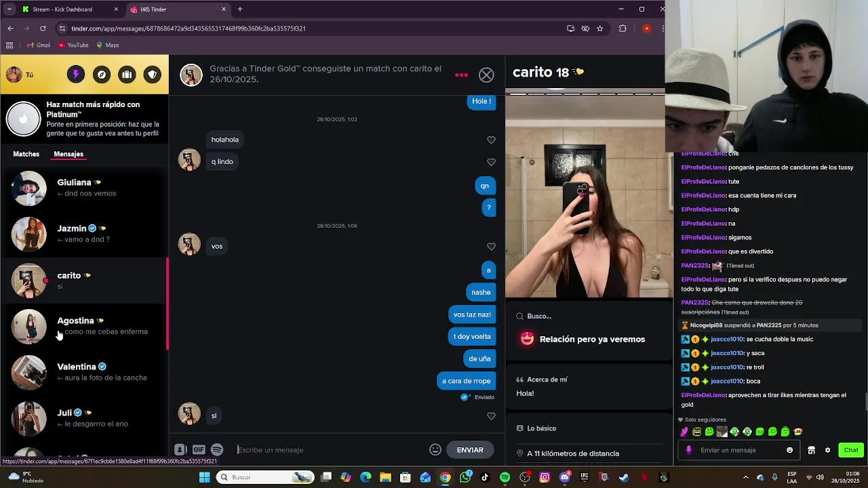The image size is (868, 488).
Task: Open the apps grid in bookmarks bar
Action: point(9,45)
